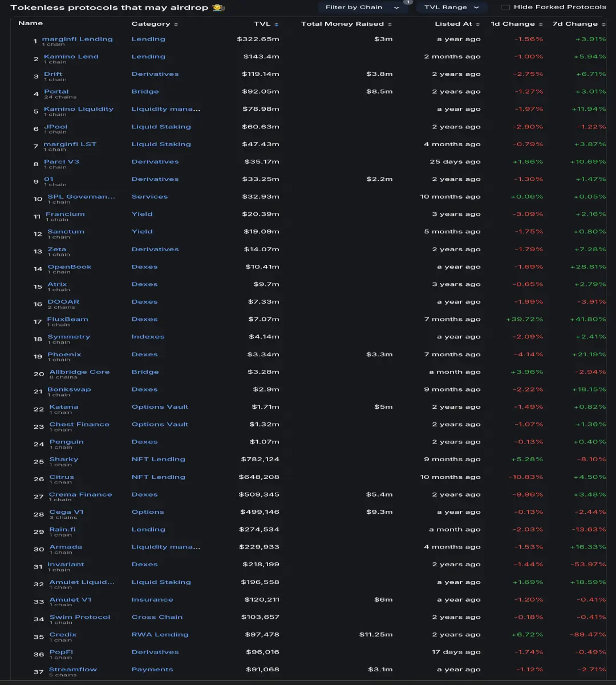Open FluxBeam protocol link
The image size is (616, 685).
[67, 319]
